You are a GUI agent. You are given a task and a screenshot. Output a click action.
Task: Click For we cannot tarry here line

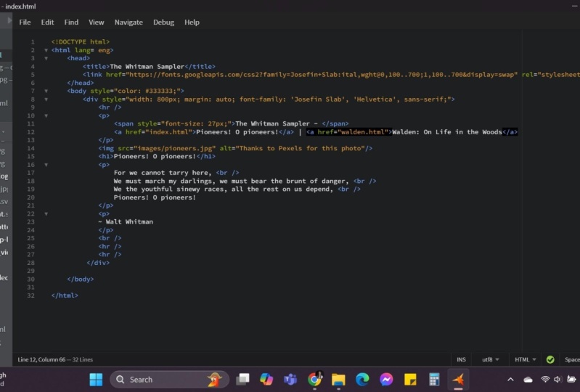coord(163,173)
